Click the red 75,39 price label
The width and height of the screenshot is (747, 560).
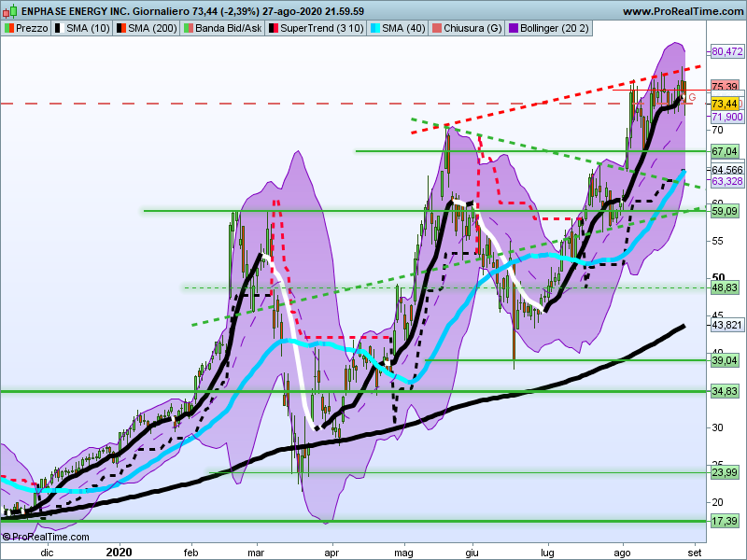pyautogui.click(x=725, y=86)
